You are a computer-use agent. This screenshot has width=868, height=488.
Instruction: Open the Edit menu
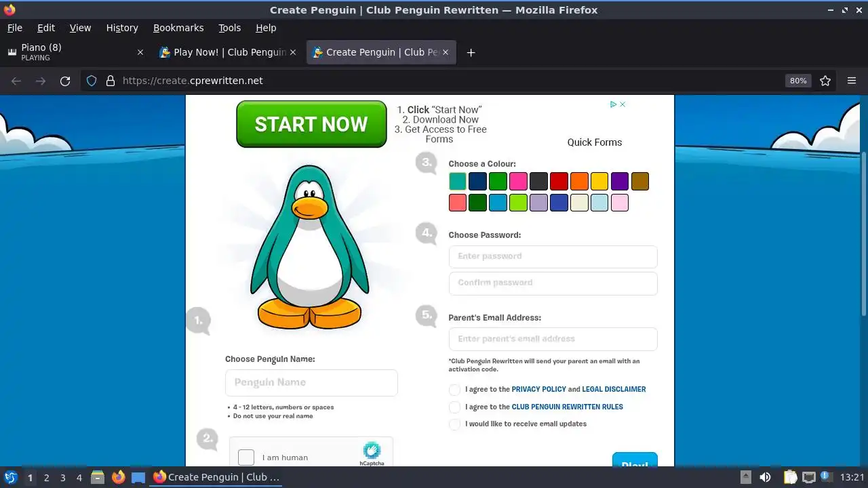(x=46, y=28)
